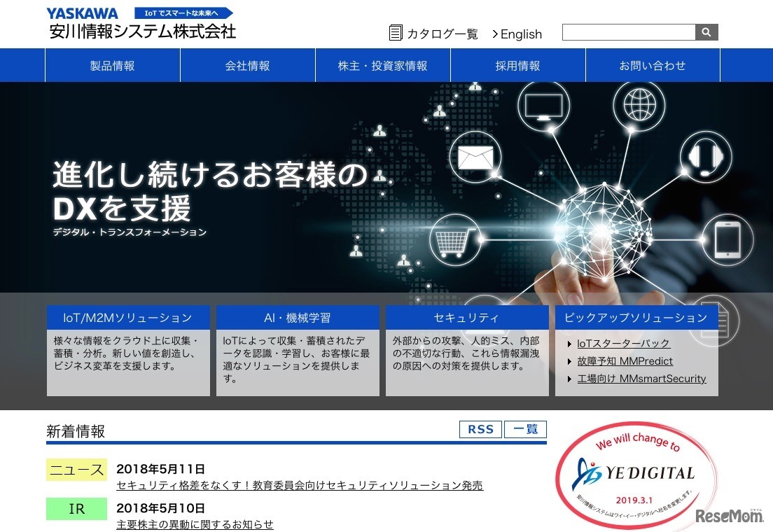773x532 pixels.
Task: Click the IR category label
Action: [x=76, y=509]
